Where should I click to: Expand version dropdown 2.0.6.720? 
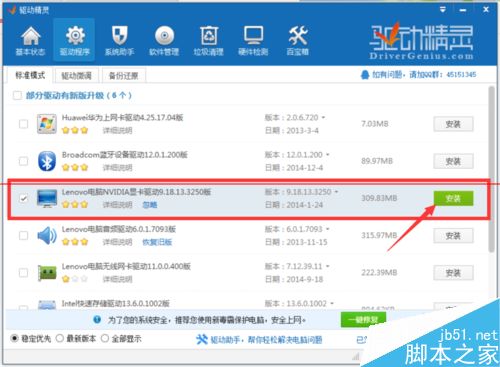point(323,118)
